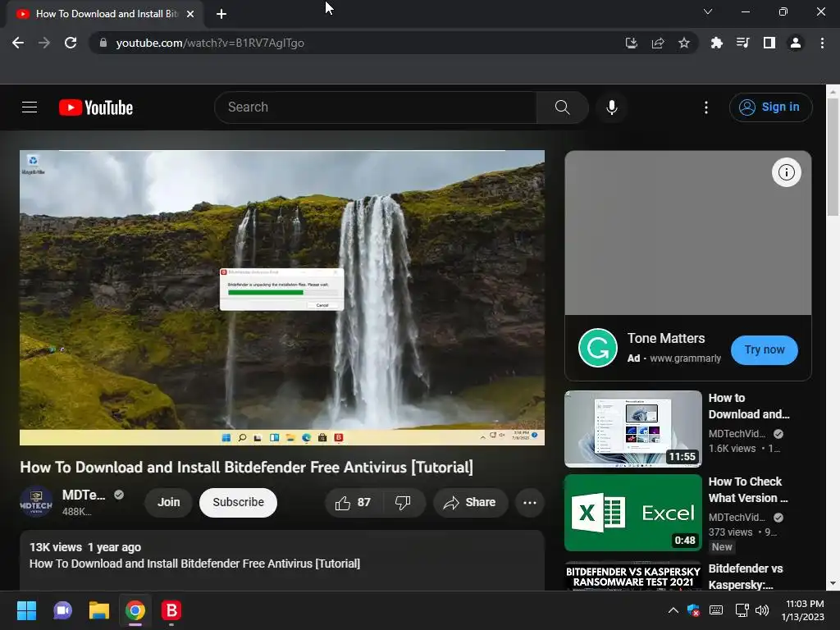This screenshot has height=630, width=840.
Task: Open Teams Chat taskbar icon
Action: (62, 610)
